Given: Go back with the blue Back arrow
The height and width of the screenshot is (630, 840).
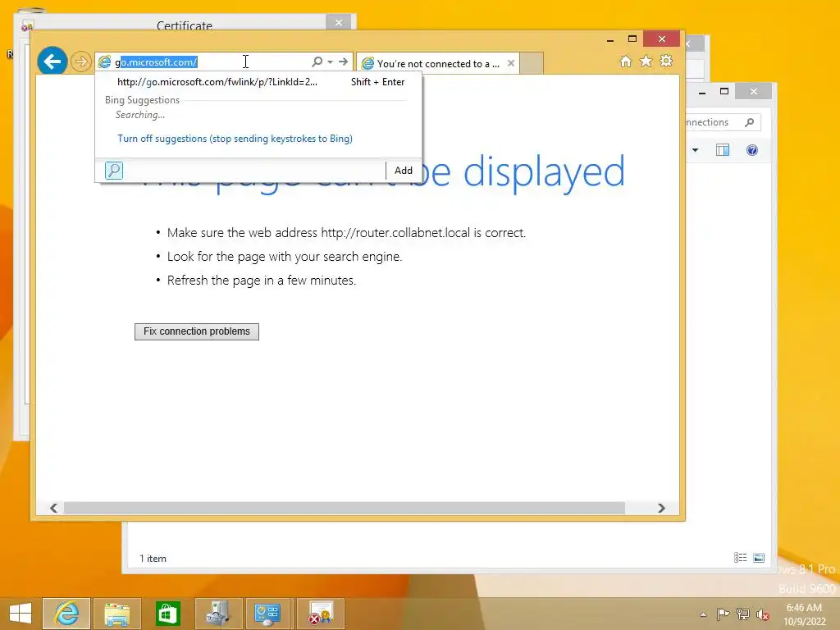Looking at the screenshot, I should pyautogui.click(x=52, y=62).
